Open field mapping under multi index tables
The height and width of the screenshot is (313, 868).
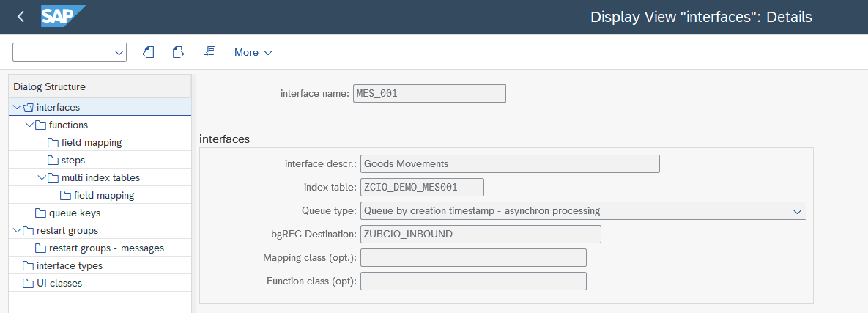click(x=103, y=196)
